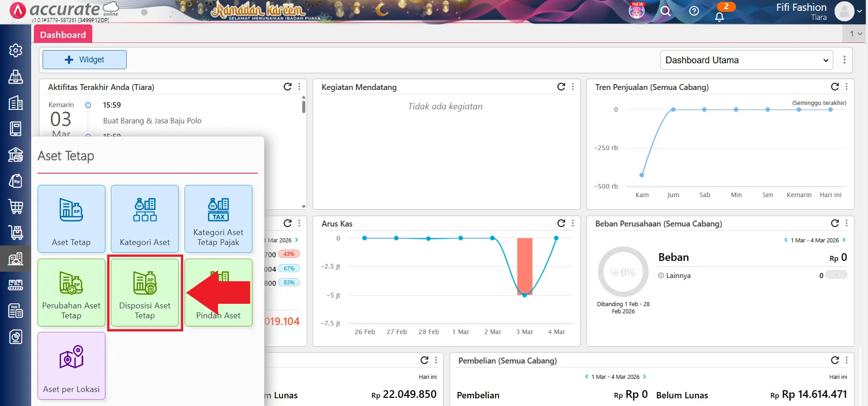Open the settings gear in sidebar
This screenshot has width=868, height=406.
click(x=16, y=51)
